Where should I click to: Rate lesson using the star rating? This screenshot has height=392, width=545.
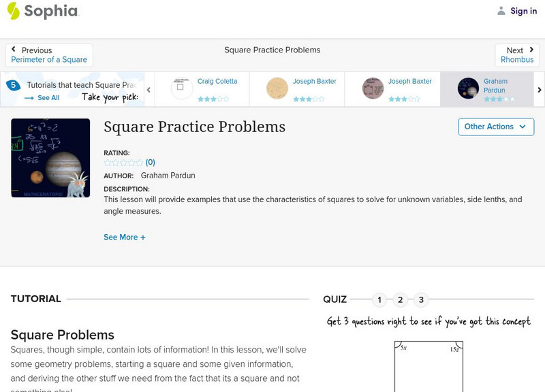123,163
